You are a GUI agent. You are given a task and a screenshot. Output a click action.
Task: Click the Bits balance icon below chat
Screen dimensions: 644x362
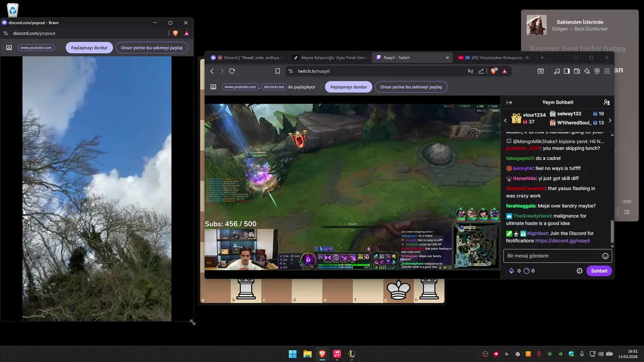(x=512, y=270)
